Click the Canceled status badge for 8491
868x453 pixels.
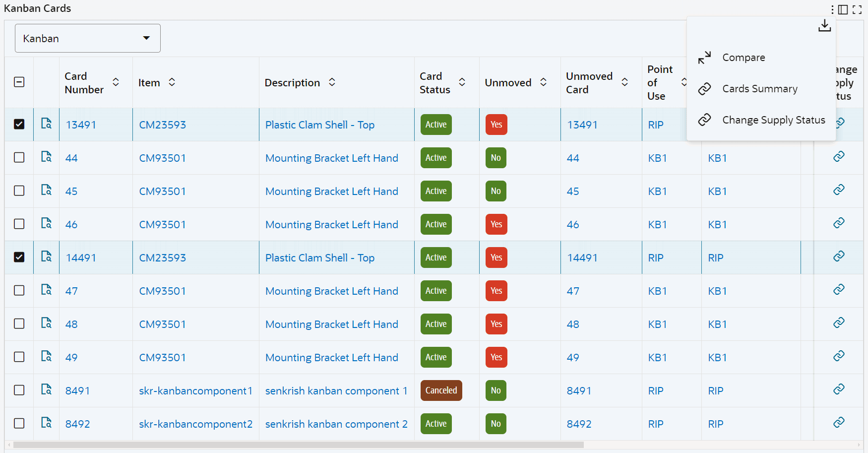click(x=441, y=390)
